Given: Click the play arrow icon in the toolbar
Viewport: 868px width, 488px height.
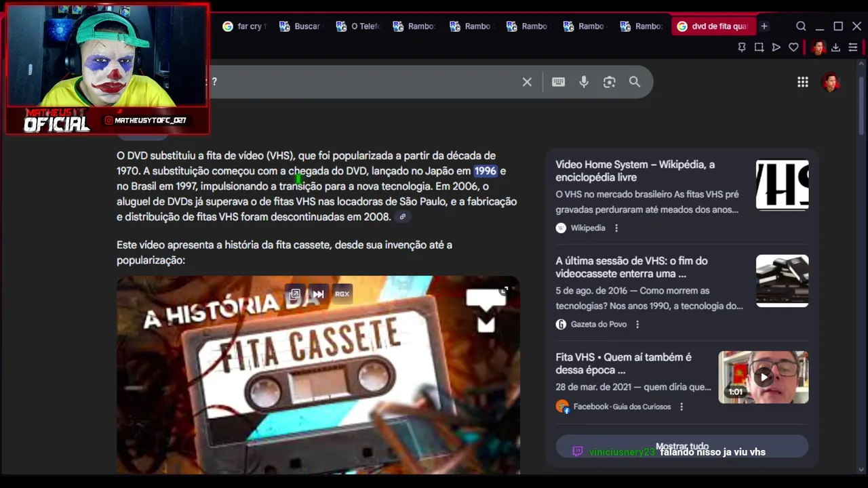Looking at the screenshot, I should coord(776,47).
